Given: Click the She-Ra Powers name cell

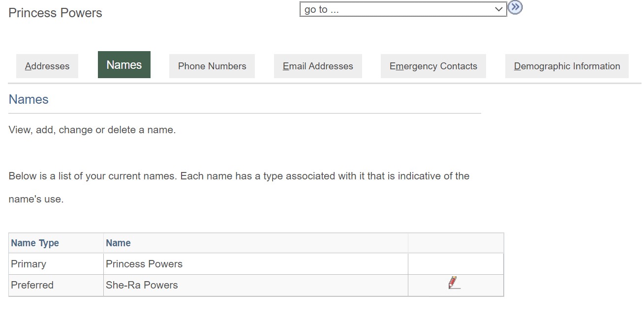Looking at the screenshot, I should coord(142,285).
